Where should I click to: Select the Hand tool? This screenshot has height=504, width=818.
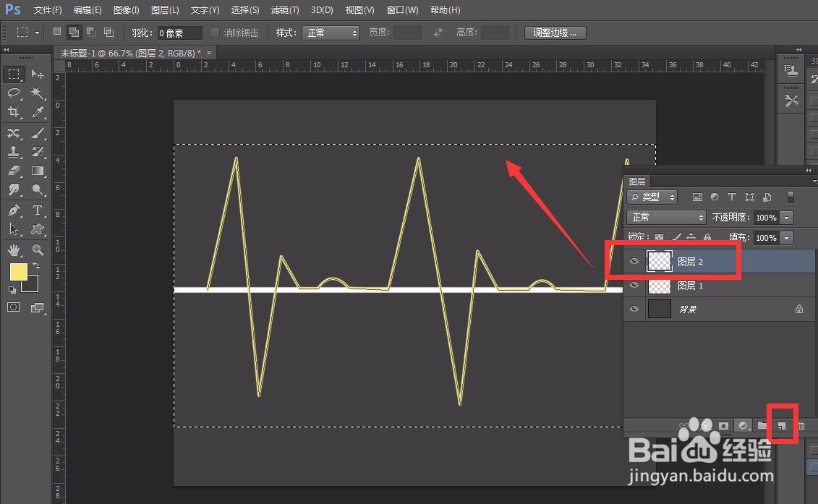(14, 250)
